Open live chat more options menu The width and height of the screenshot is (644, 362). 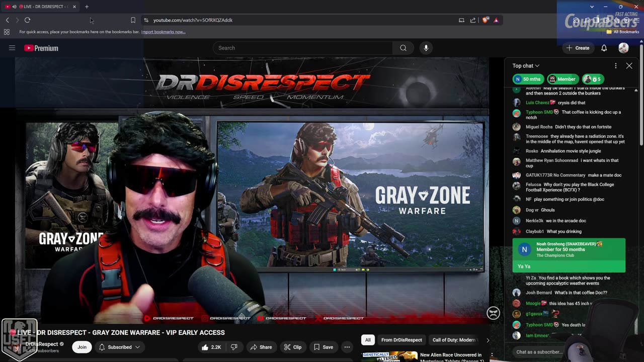click(x=615, y=66)
